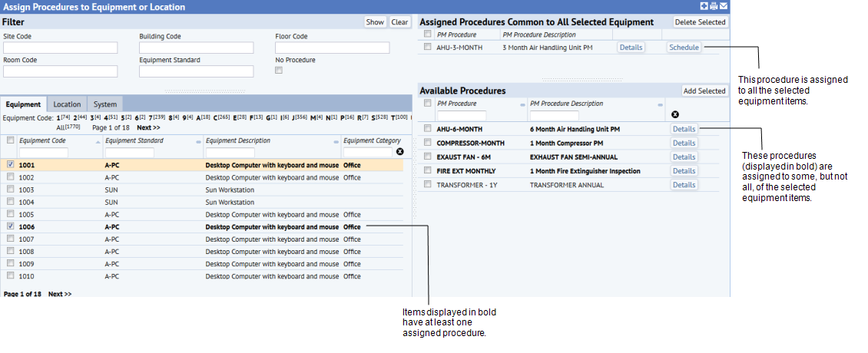
Task: Click sort icon on PM Procedure Description column
Action: [x=660, y=104]
